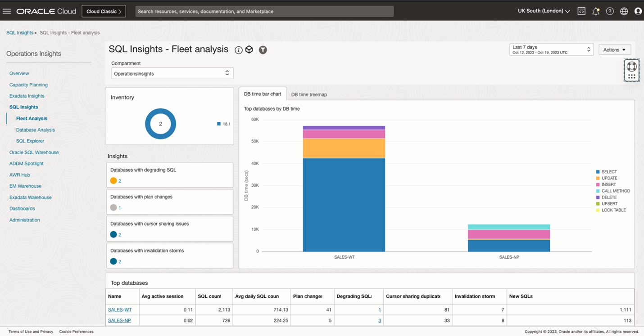Open the user profile icon

[x=638, y=11]
